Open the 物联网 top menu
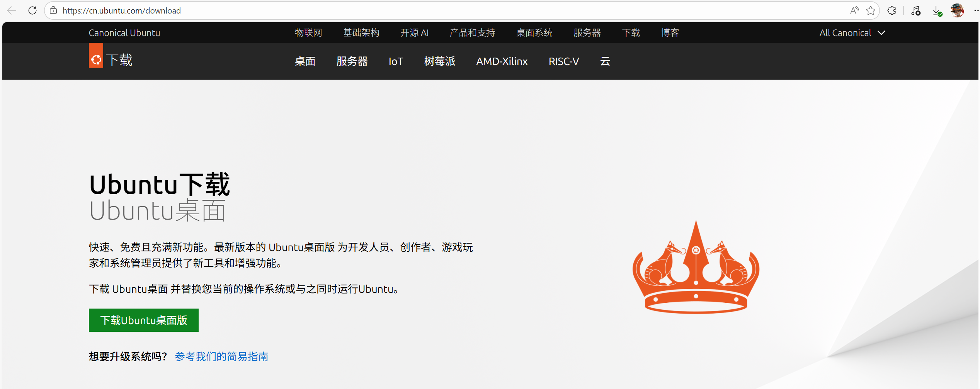 pos(308,33)
